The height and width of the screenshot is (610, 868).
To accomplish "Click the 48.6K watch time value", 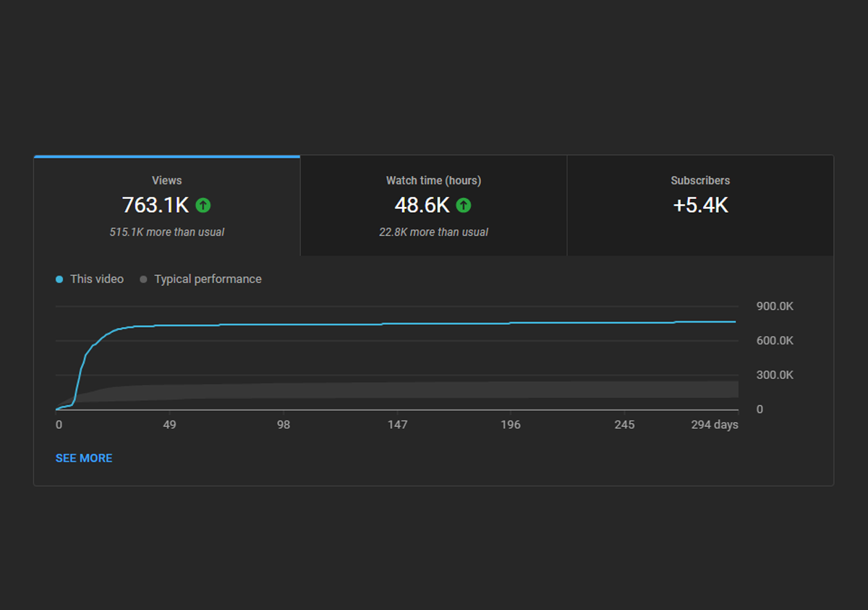I will pyautogui.click(x=422, y=206).
